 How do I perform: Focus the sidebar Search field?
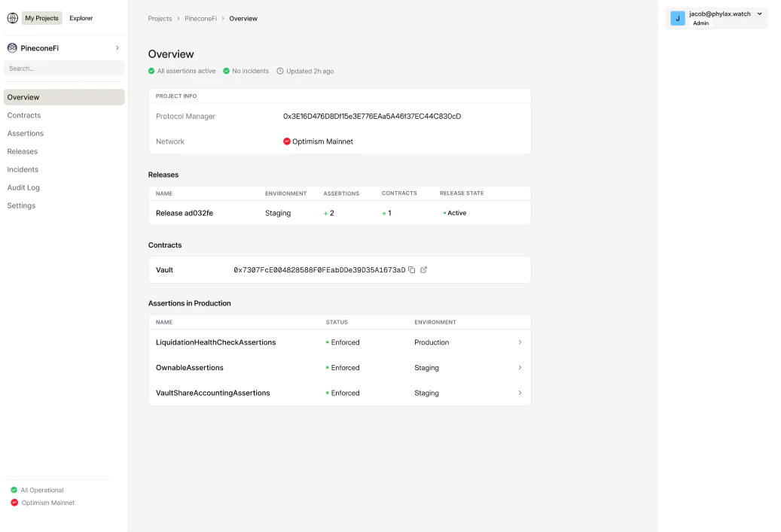64,68
